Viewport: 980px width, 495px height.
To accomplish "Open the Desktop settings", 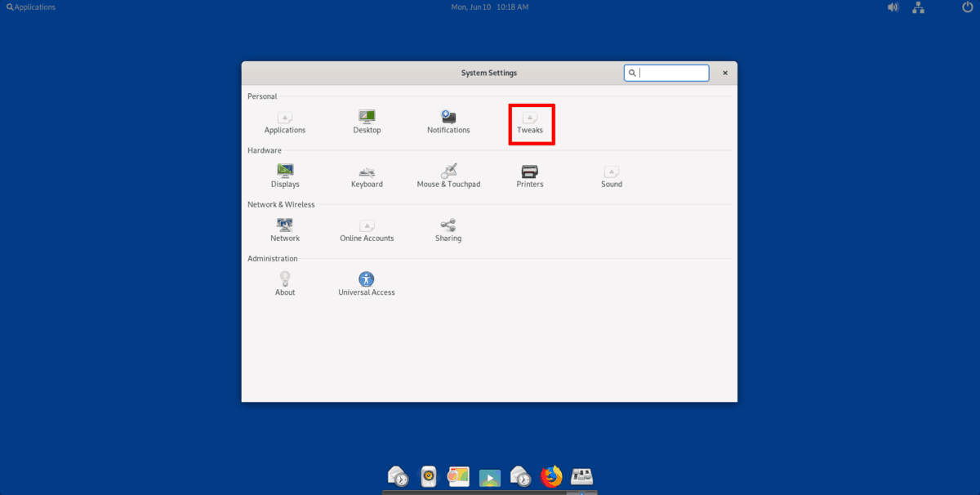I will tap(367, 123).
